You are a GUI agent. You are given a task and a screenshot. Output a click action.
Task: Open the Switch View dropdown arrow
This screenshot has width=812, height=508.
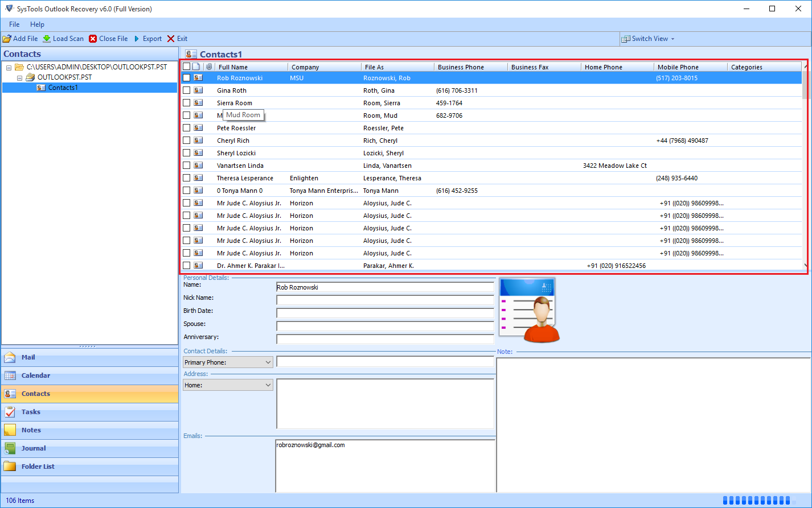(672, 39)
